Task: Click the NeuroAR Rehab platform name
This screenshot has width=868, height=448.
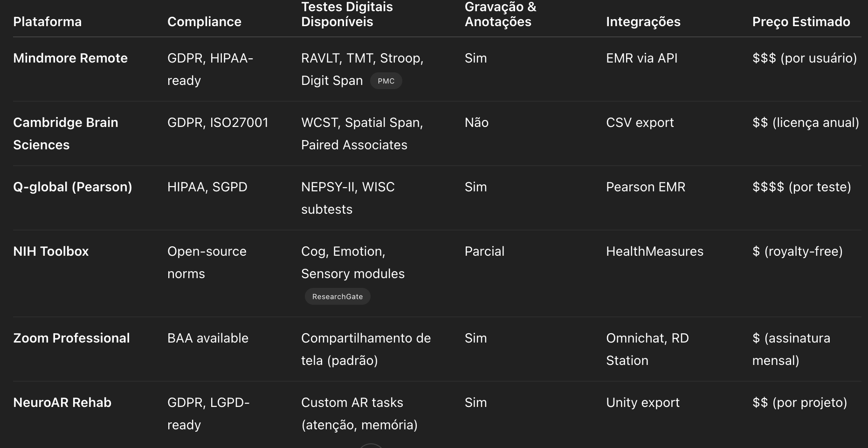Action: pyautogui.click(x=62, y=403)
